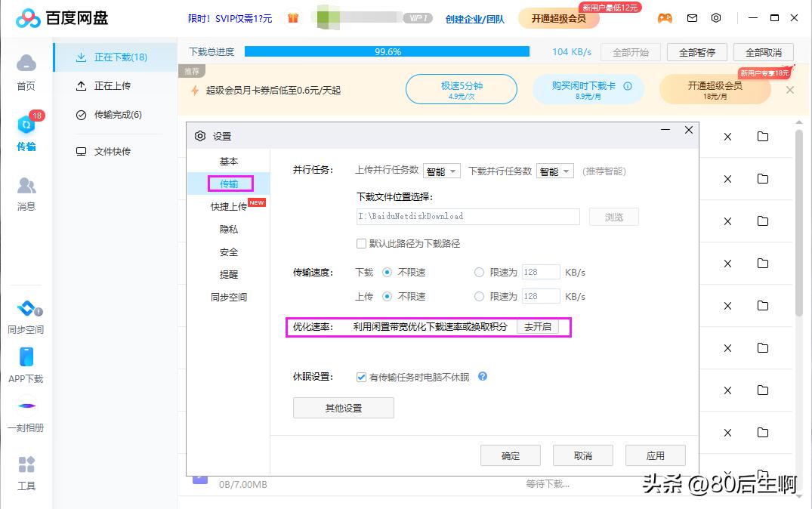The height and width of the screenshot is (509, 812).
Task: Uncheck 有传输任务时电脑不休眠
Action: click(x=361, y=378)
